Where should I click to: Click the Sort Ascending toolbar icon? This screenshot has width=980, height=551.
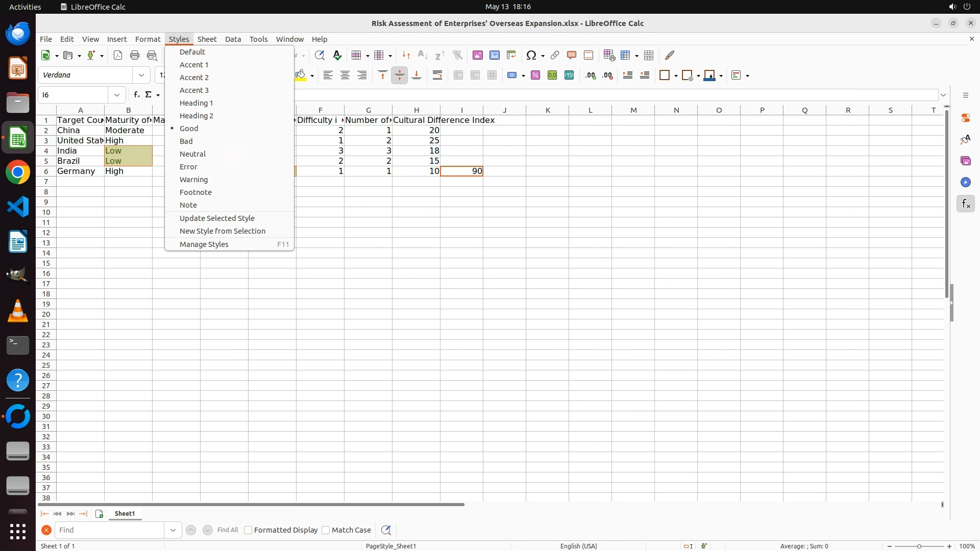pos(423,55)
